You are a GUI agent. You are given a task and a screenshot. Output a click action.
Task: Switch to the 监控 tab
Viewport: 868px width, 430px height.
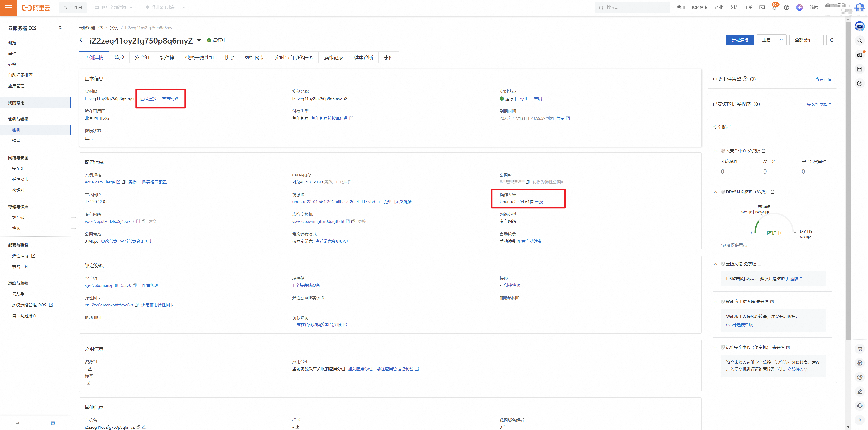(119, 58)
